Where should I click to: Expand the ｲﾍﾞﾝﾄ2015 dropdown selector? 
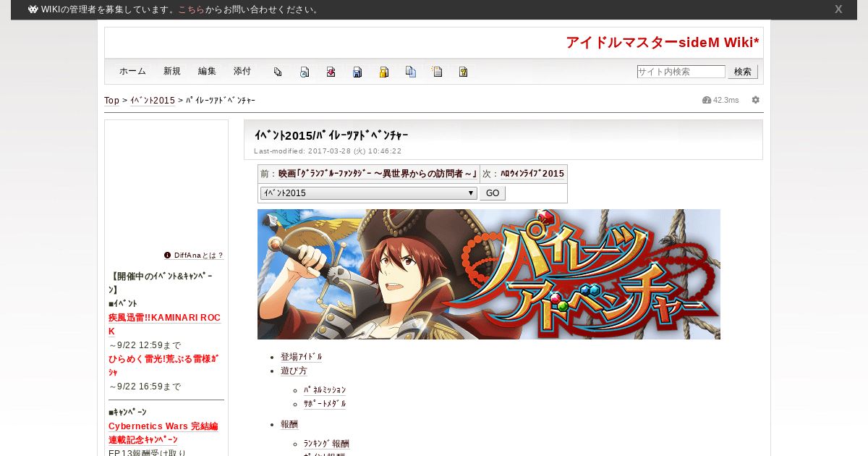tap(368, 193)
